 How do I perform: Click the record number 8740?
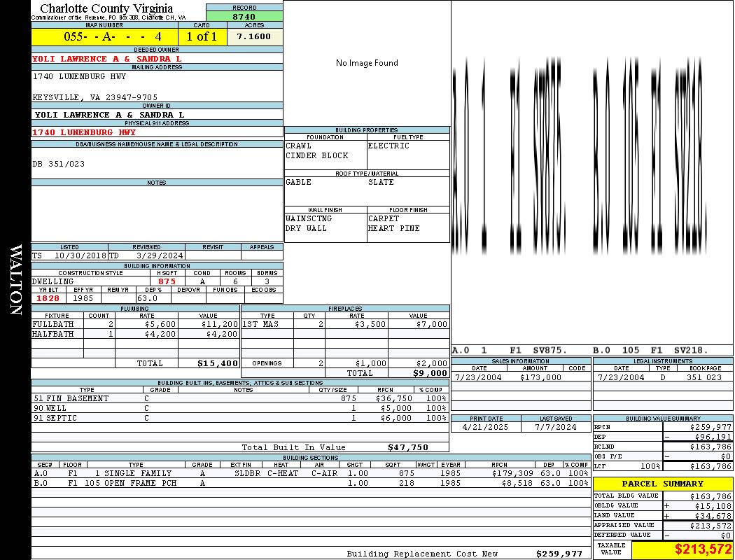(244, 16)
